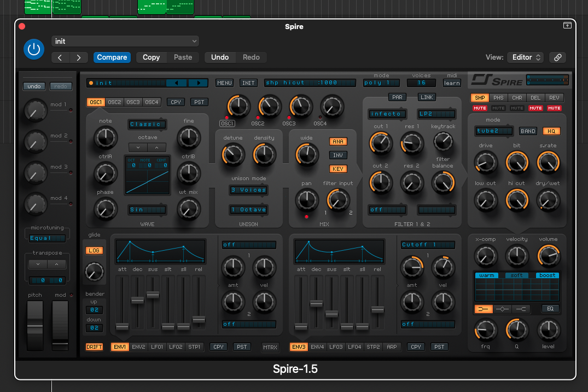Click the INIT button

[x=248, y=83]
